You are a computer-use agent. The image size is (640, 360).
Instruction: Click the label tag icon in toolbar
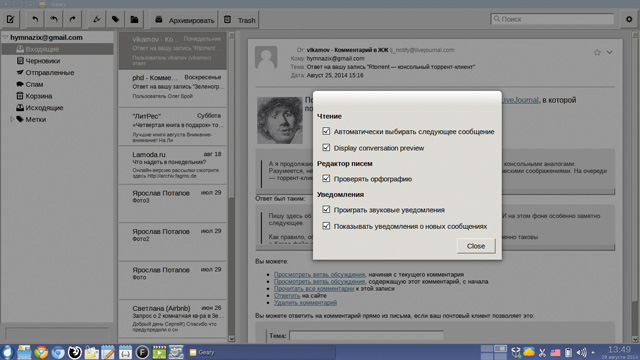pyautogui.click(x=116, y=19)
